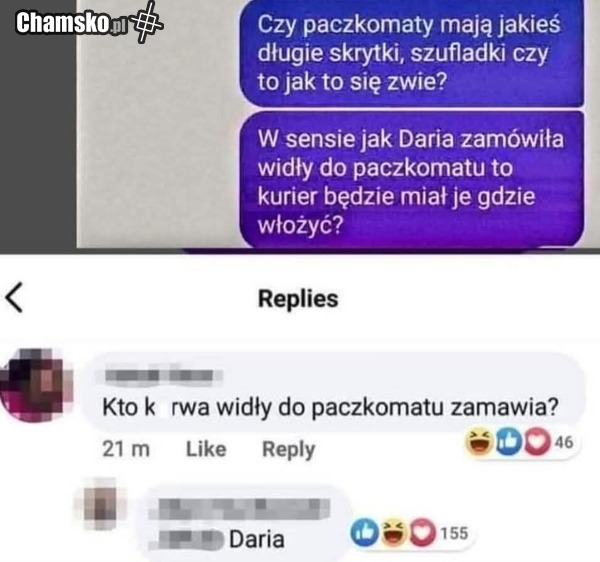
Task: Like the widły do paczkomatu comment
Action: click(x=206, y=449)
